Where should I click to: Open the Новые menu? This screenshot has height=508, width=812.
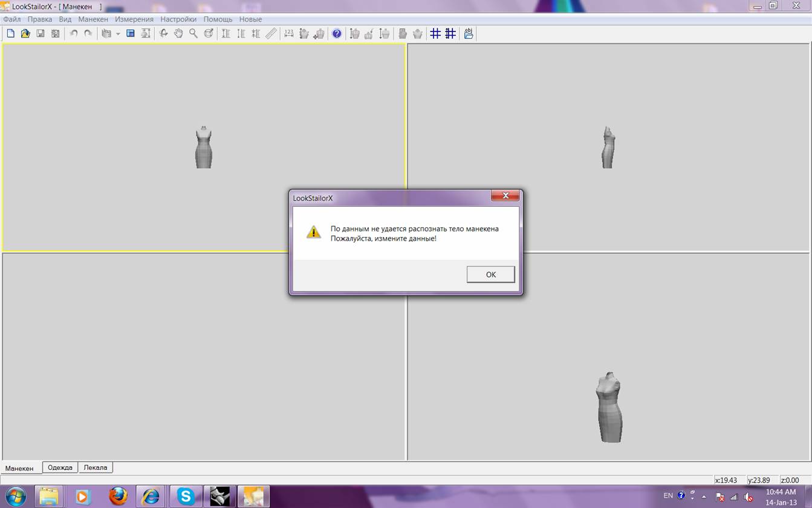[x=250, y=19]
